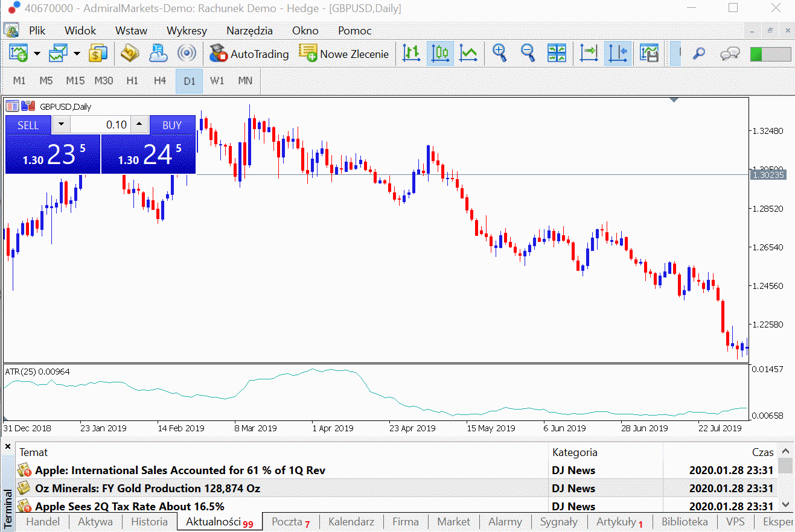Click the chart shift triangle marker atop chart
The image size is (795, 532).
click(675, 100)
